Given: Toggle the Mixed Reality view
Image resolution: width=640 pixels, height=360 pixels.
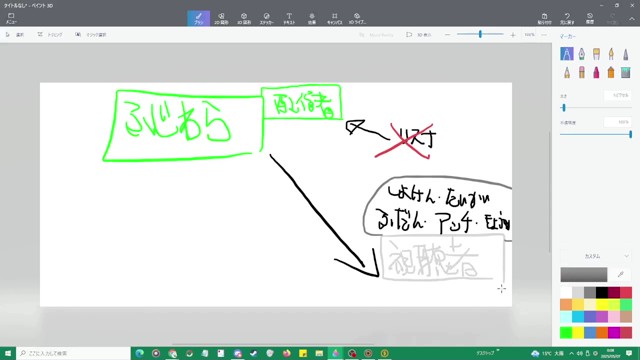Looking at the screenshot, I should [376, 35].
